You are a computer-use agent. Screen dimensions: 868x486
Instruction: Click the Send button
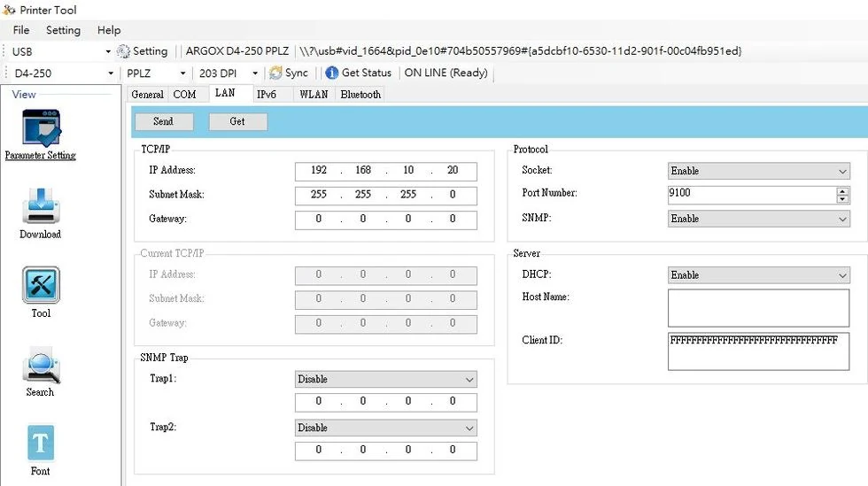(x=163, y=121)
